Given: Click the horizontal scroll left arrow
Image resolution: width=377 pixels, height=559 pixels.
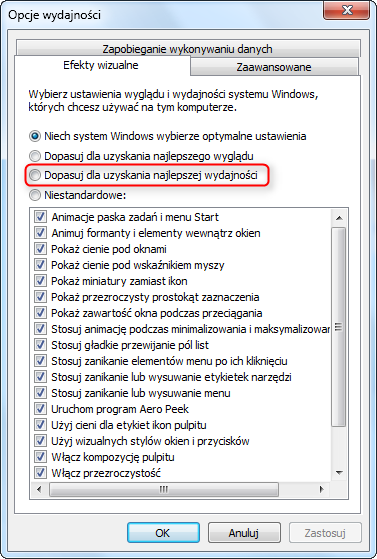Looking at the screenshot, I should click(39, 489).
